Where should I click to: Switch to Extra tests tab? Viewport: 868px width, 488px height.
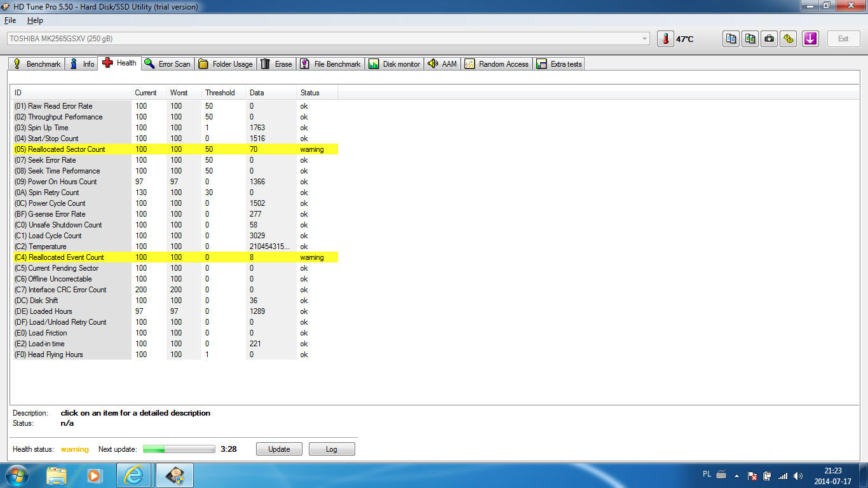pyautogui.click(x=559, y=64)
